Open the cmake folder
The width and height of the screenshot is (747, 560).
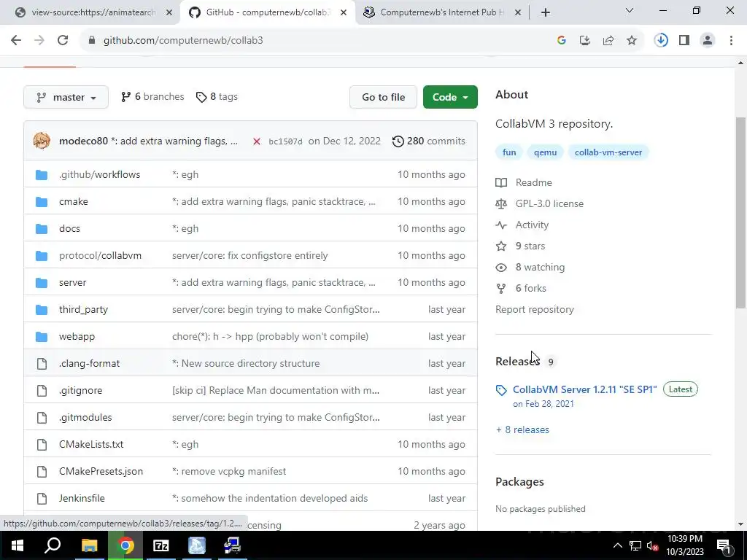point(74,201)
